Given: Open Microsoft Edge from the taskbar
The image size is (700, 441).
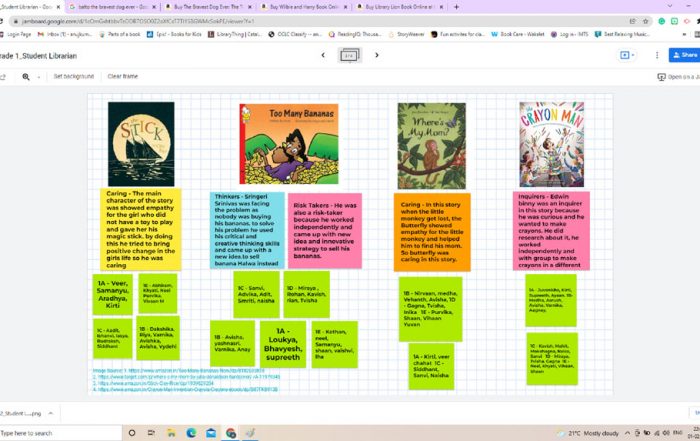Looking at the screenshot, I should pos(191,433).
